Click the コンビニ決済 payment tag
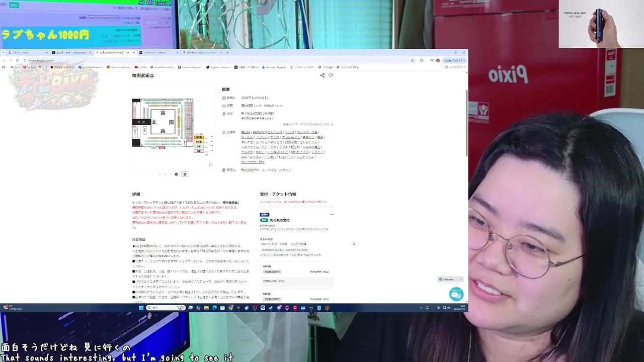Image resolution: width=644 pixels, height=362 pixels. tap(298, 244)
